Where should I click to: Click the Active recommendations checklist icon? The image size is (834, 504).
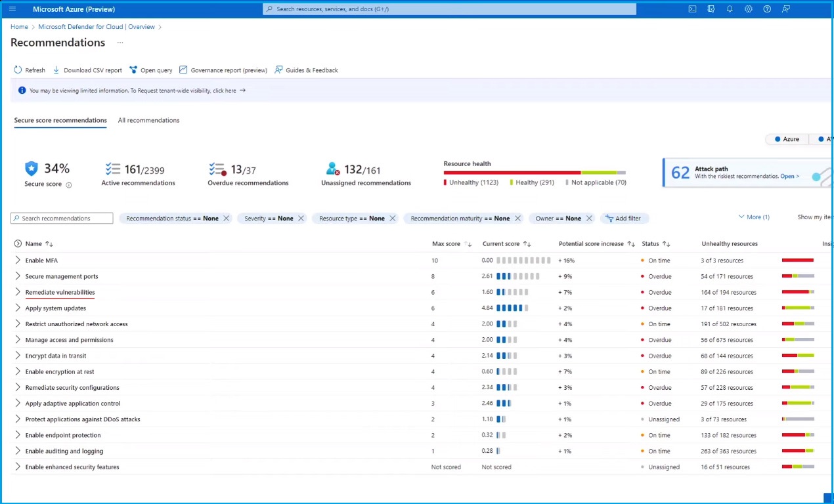click(113, 169)
